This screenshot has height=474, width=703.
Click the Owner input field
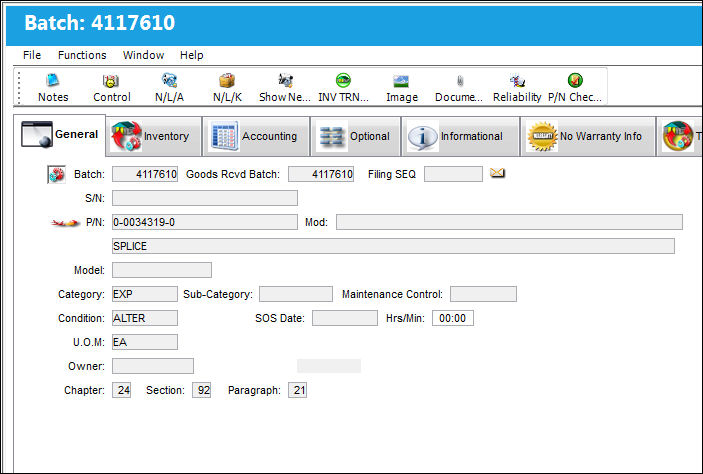(153, 366)
